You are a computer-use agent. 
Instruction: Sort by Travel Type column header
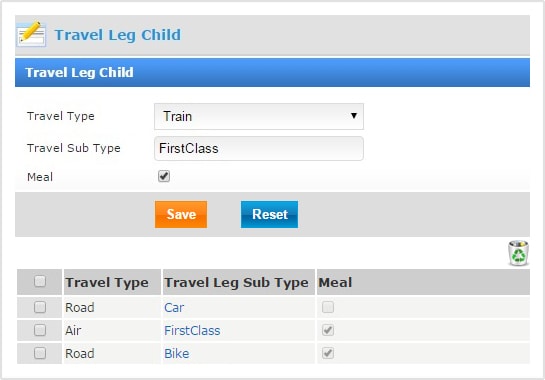click(x=107, y=282)
